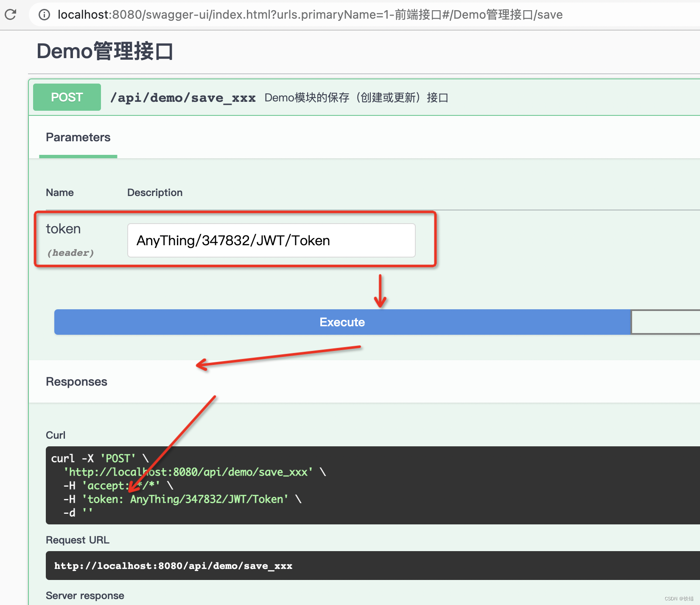Reload the page with the browser refresh icon

click(x=11, y=14)
